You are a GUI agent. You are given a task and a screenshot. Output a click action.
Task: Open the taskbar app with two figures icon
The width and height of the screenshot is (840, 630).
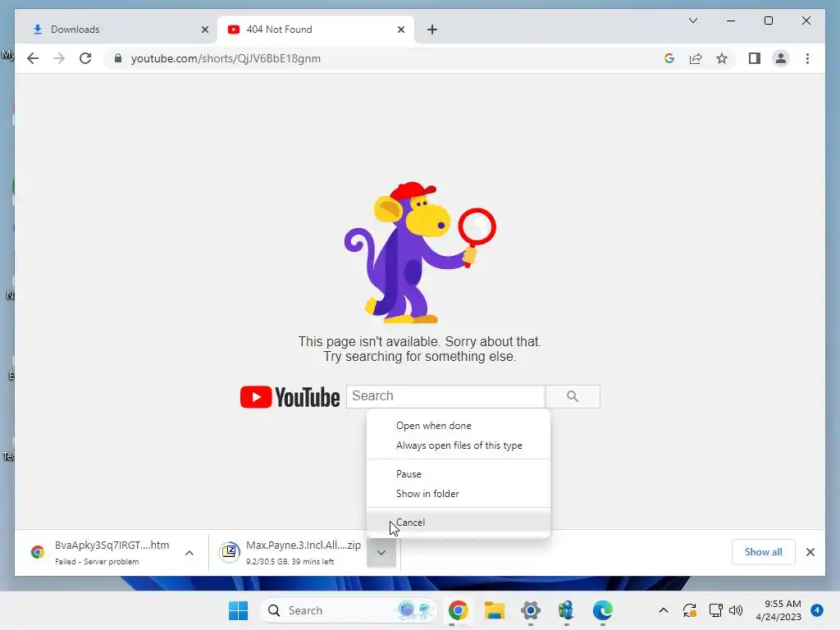coord(566,610)
